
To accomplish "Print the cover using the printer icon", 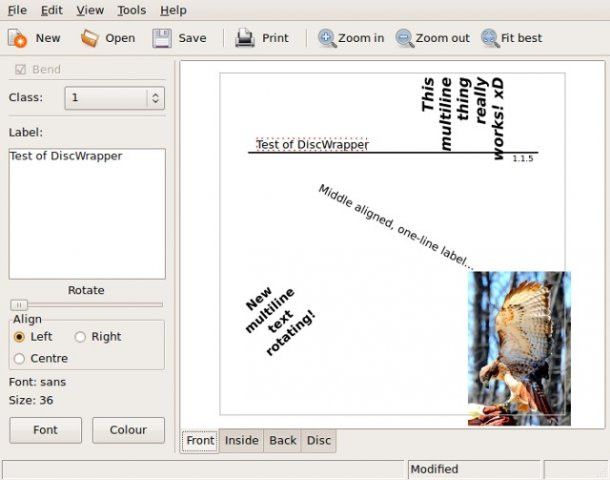I will [x=245, y=38].
